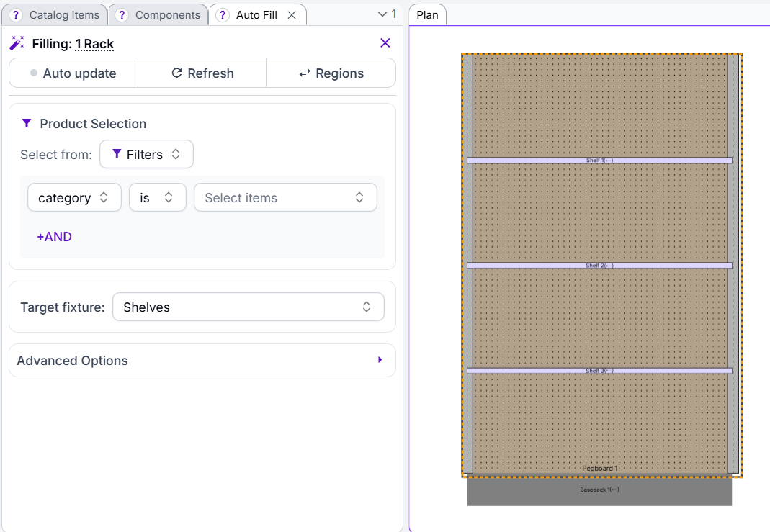Open the 'is' operator dropdown
The image size is (770, 532).
pyautogui.click(x=158, y=198)
